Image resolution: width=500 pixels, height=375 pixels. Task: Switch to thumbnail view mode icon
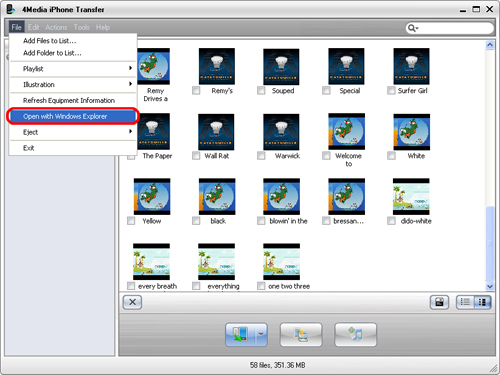point(482,302)
